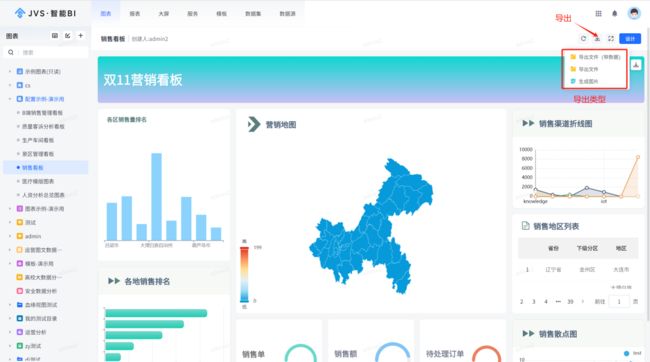Click the 省份 column header

[553, 248]
